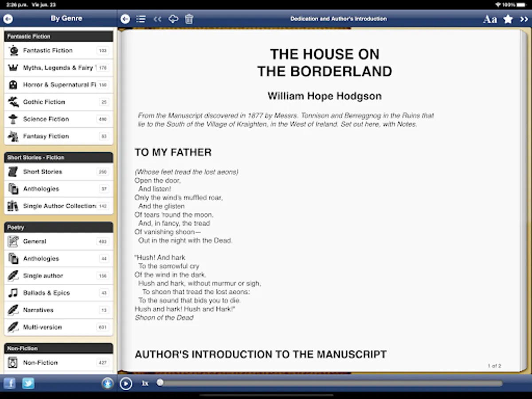Viewport: 532px width, 399px height.
Task: Tap the Short Stories - Fiction section header
Action: (59, 157)
